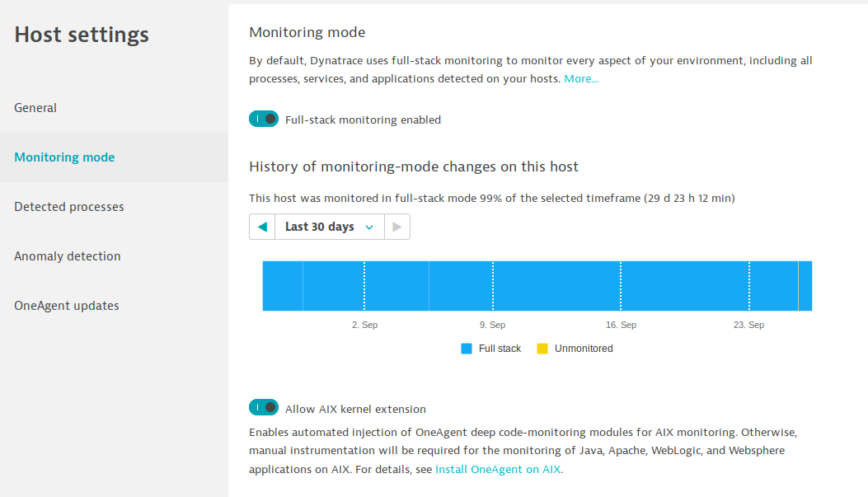
Task: Open the General settings section
Action: point(35,108)
